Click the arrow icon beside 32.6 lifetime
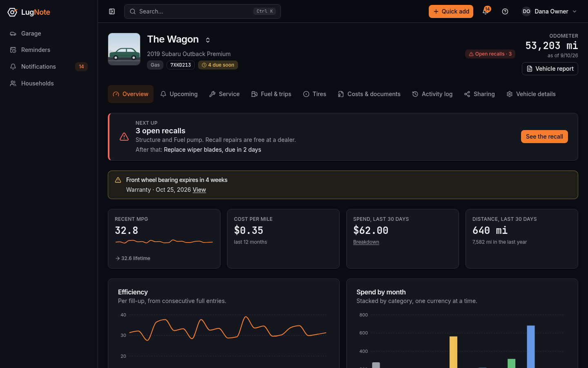Screen dimensions: 588x368 [117, 258]
